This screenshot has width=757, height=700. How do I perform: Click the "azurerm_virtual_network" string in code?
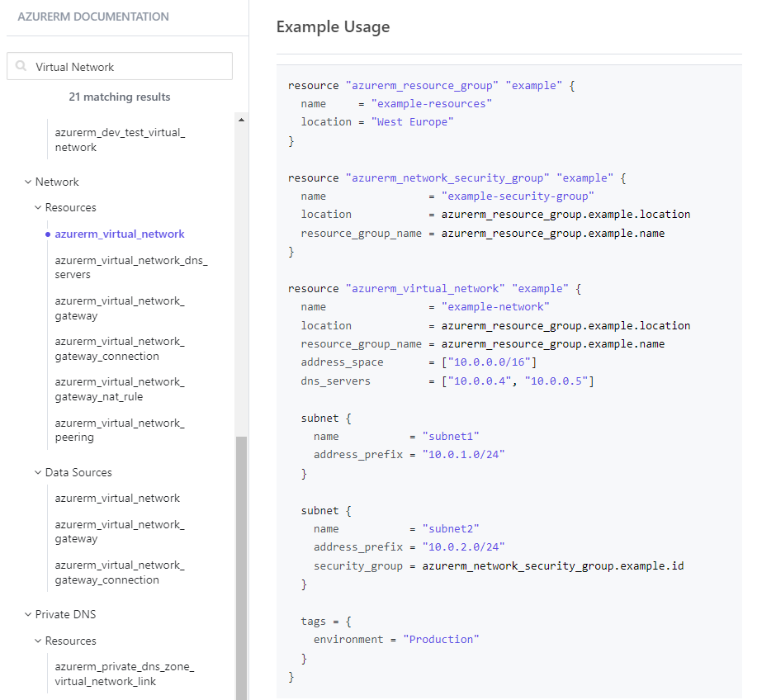click(x=425, y=289)
